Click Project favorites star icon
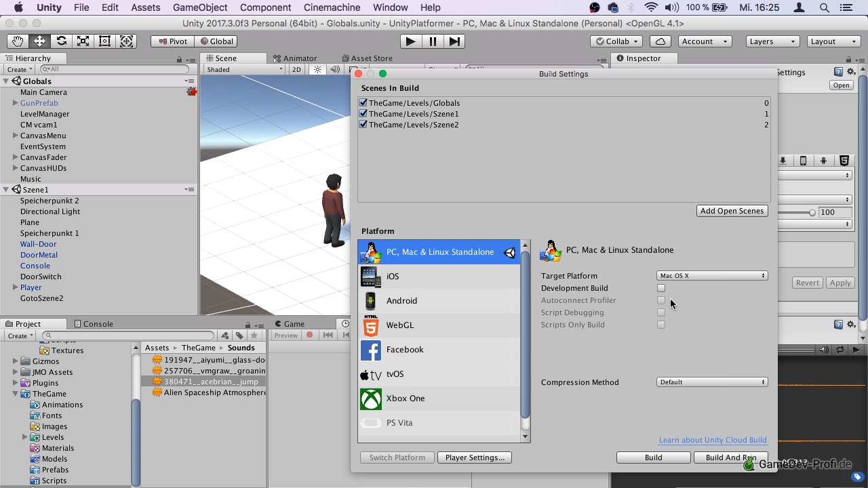Image resolution: width=868 pixels, height=488 pixels. point(254,335)
